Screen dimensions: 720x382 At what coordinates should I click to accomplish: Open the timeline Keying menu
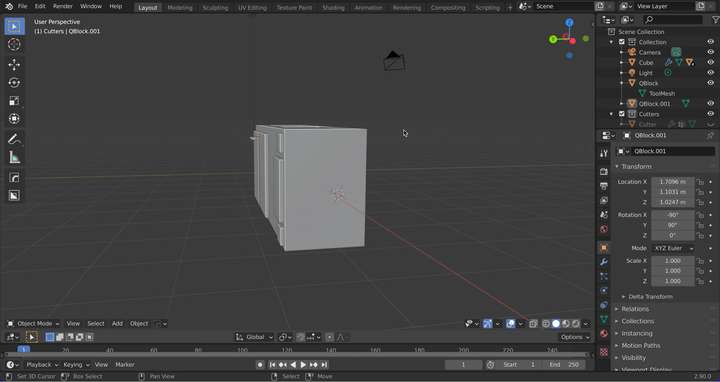coord(75,365)
